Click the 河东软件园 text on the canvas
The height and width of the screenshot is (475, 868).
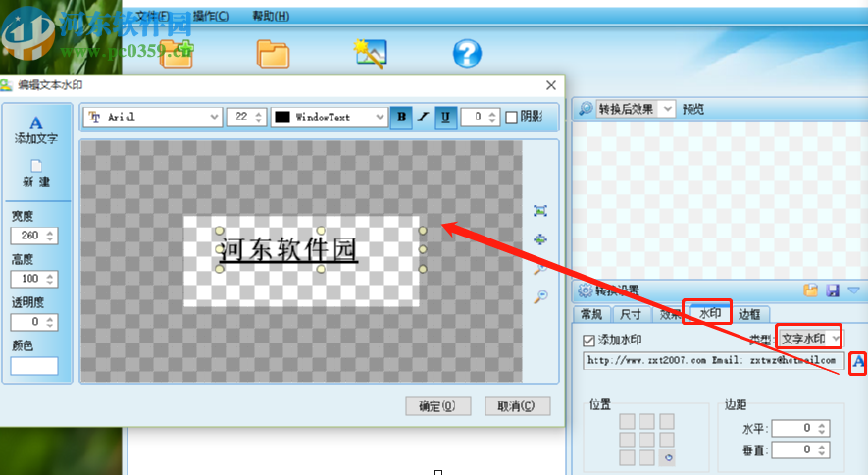coord(287,249)
